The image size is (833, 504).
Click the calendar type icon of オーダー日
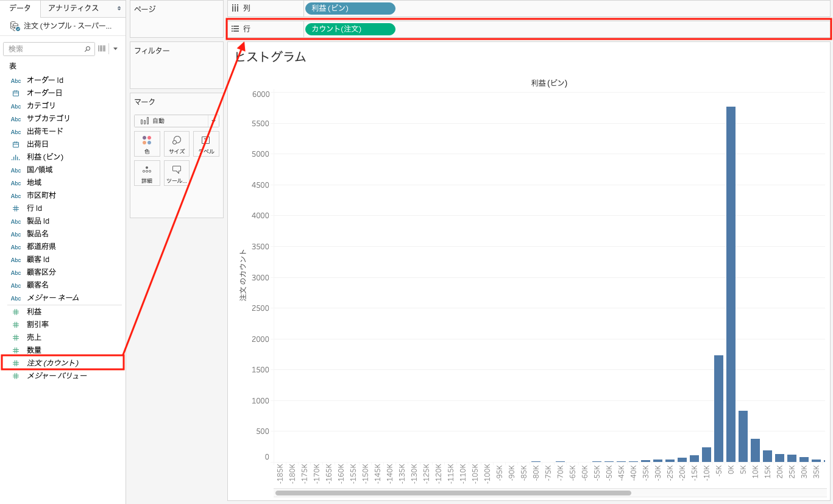[x=16, y=93]
